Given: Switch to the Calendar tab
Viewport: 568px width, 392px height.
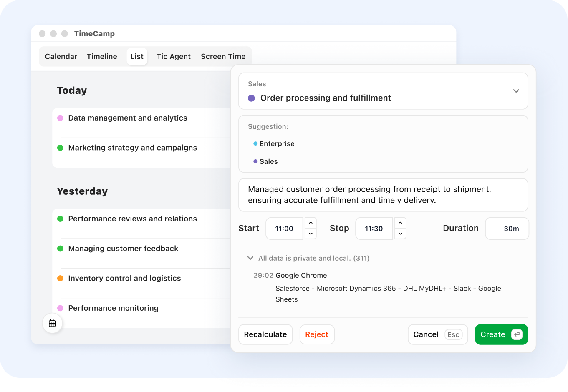Looking at the screenshot, I should [61, 56].
